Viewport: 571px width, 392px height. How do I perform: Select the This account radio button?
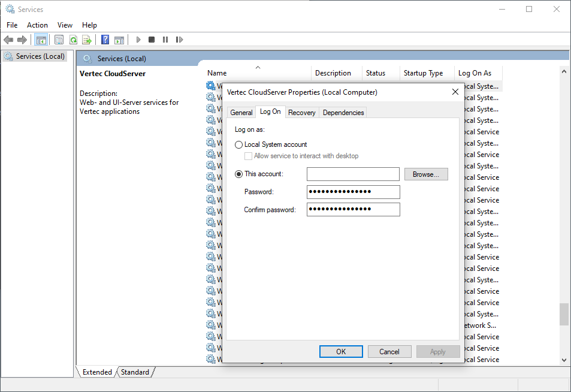point(239,174)
